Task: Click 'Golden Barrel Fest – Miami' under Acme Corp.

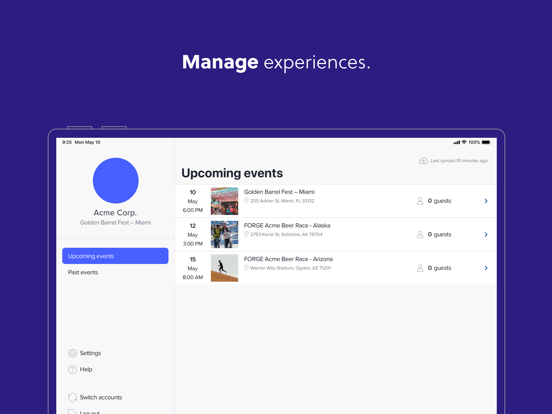Action: (115, 222)
